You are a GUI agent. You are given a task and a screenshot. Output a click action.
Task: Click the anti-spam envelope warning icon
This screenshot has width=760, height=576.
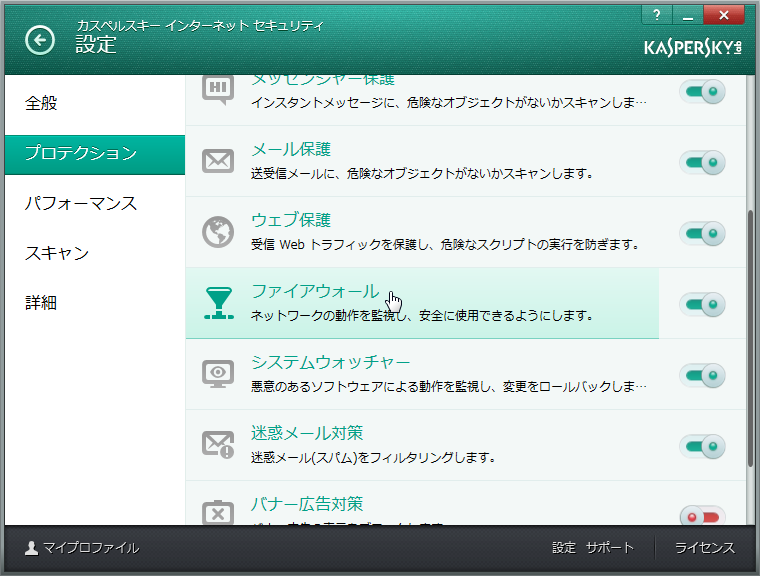click(218, 444)
